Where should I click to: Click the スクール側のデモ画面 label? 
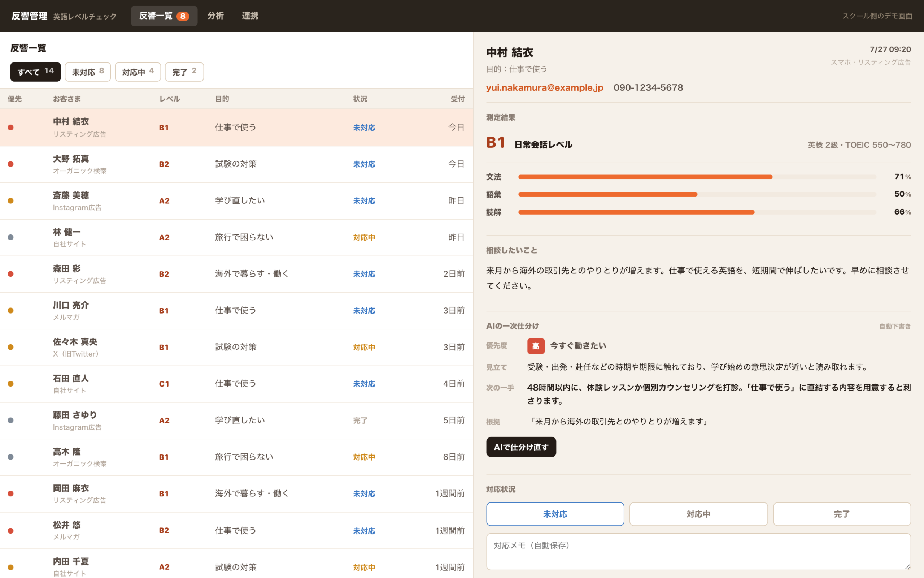(x=877, y=16)
